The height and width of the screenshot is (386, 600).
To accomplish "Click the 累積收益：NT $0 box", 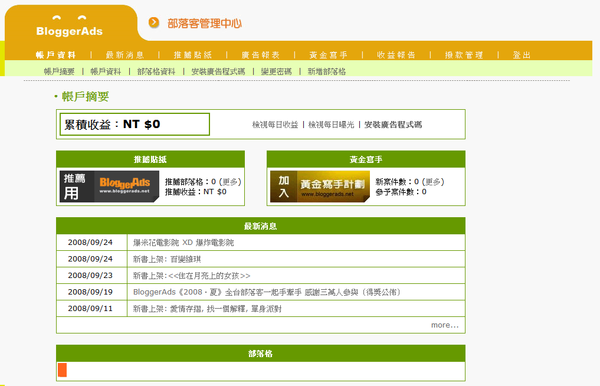I will [x=135, y=124].
